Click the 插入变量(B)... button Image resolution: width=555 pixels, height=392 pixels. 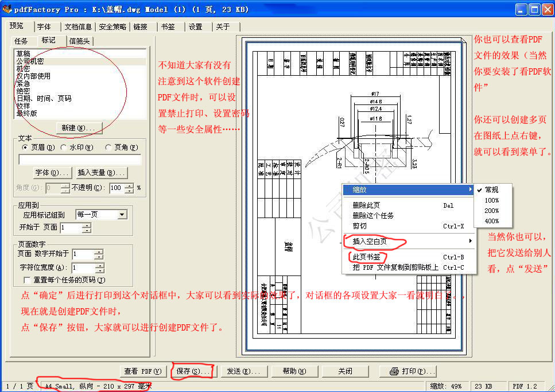[x=102, y=173]
